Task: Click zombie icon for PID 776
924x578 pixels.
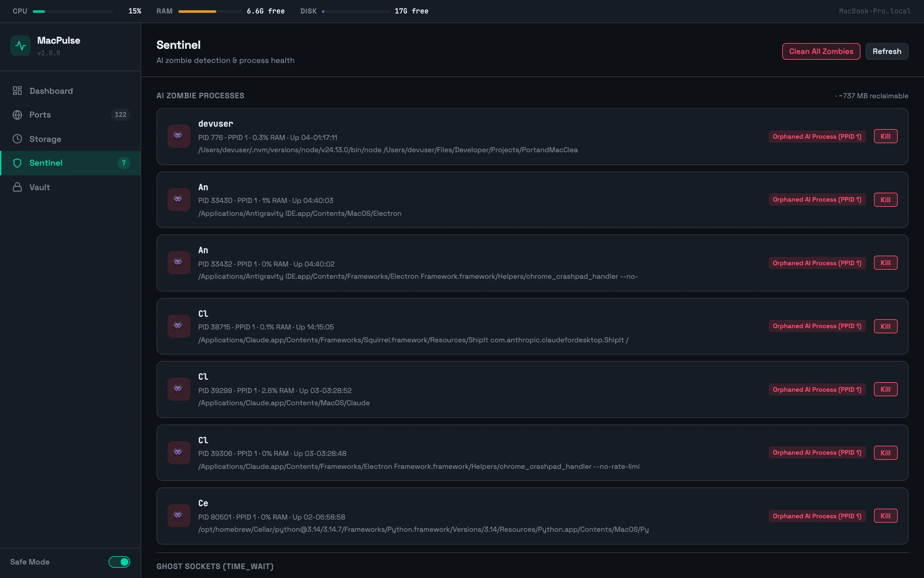Action: [179, 136]
